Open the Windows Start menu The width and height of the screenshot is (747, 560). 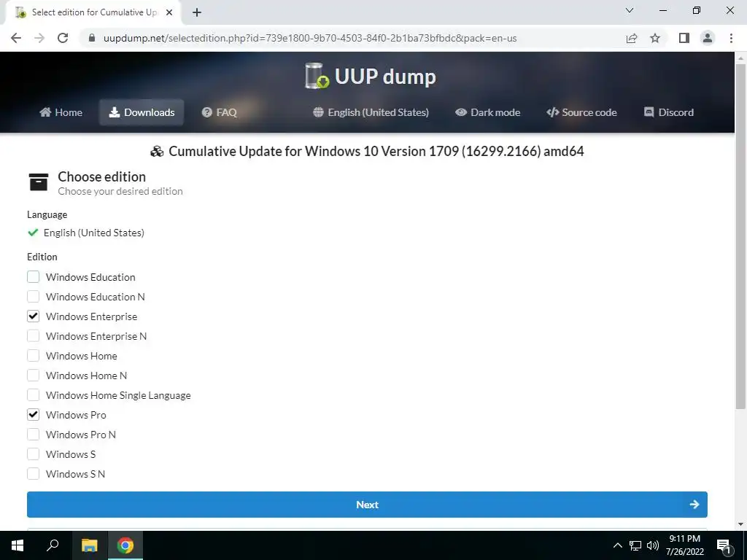click(x=18, y=545)
